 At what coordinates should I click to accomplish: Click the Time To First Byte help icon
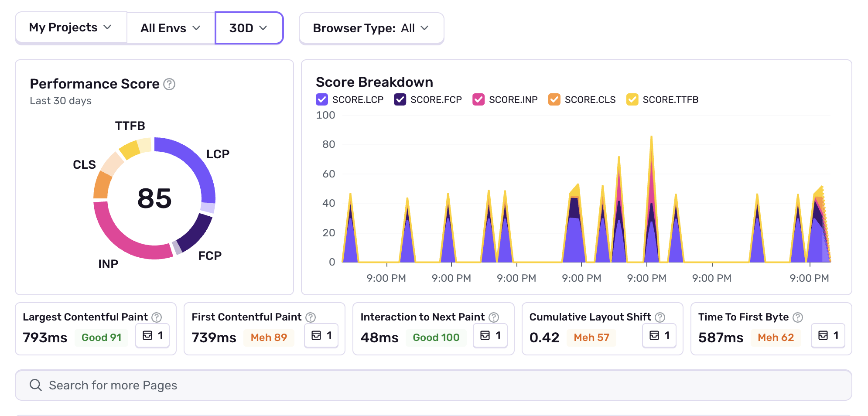coord(798,317)
